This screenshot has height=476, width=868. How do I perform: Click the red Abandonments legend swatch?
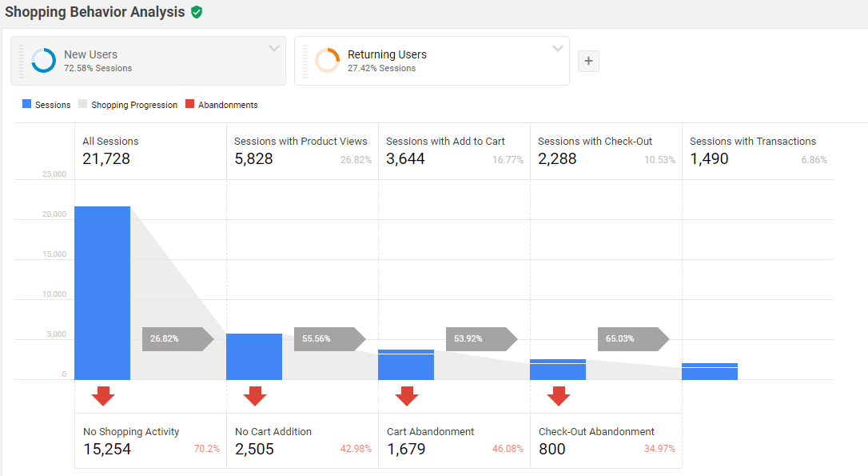tap(190, 105)
